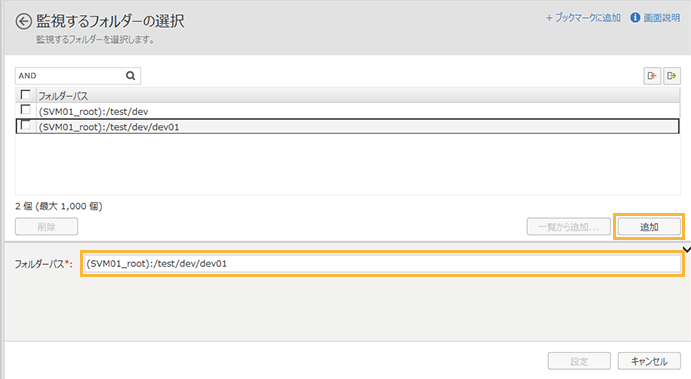
Task: Check the /test/dev/dev01 folder checkbox
Action: pos(26,125)
